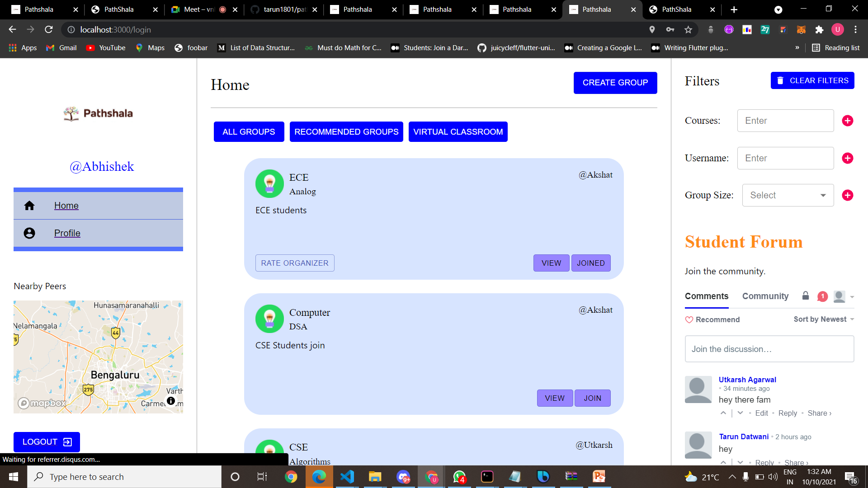Click the Disqus lock icon
Image resolution: width=868 pixels, height=488 pixels.
(x=806, y=296)
